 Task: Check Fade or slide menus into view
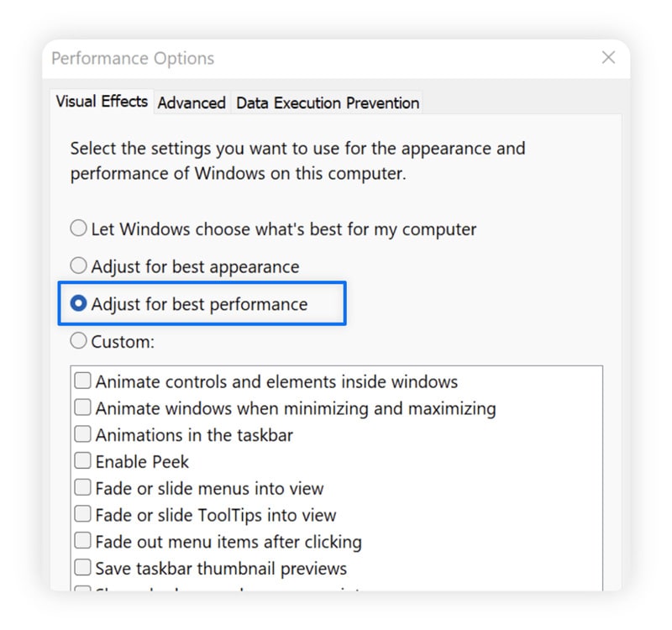coord(82,488)
